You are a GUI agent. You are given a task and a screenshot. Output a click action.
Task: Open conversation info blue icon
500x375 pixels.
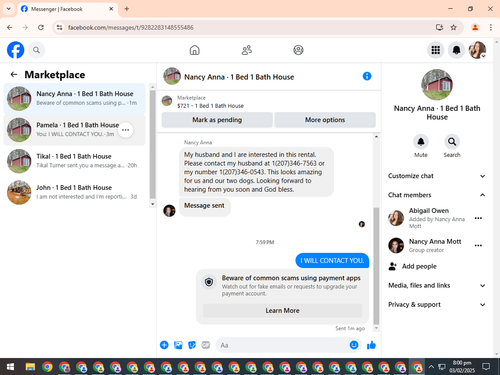pos(367,76)
